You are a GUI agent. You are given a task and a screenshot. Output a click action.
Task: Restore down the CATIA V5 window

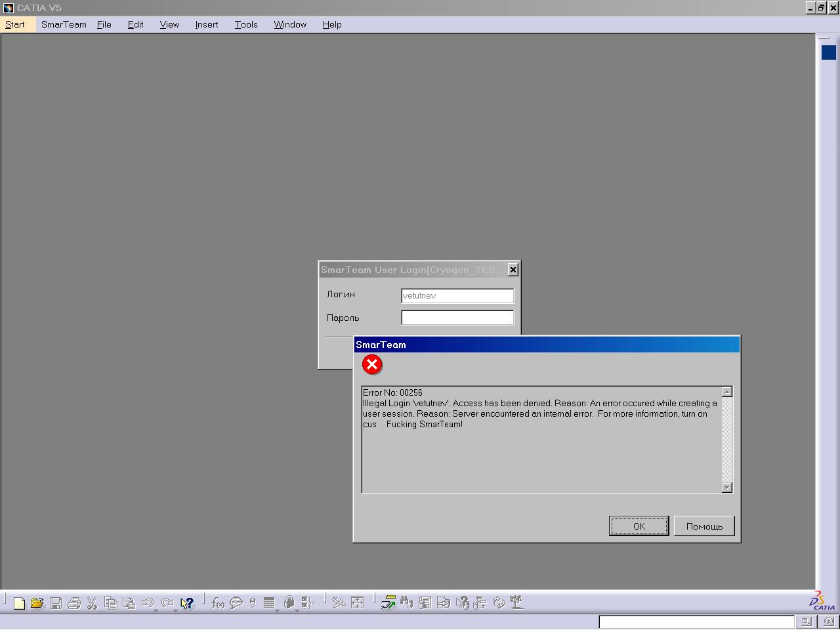click(821, 8)
